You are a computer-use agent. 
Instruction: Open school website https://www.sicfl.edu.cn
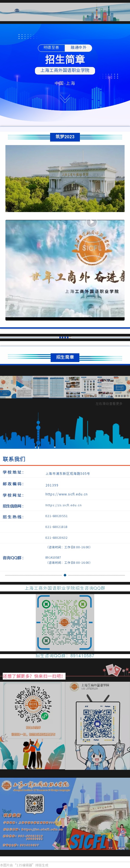[66, 494]
